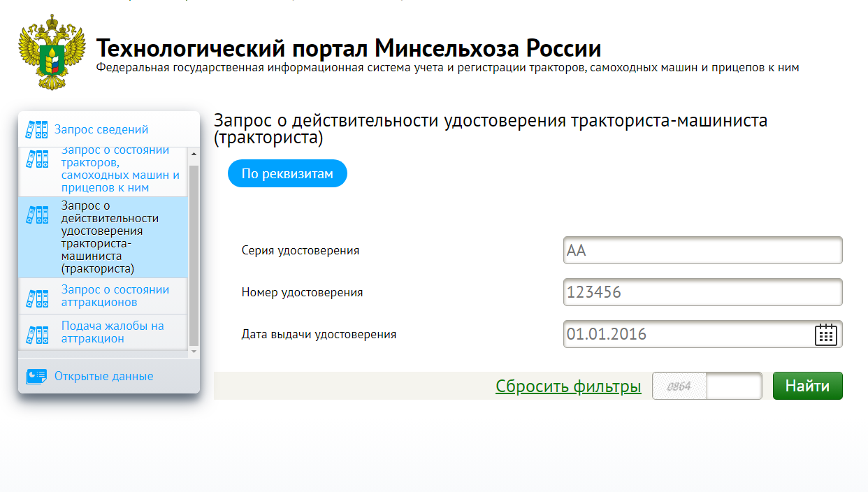Click the Russian coat of arms logo
The image size is (868, 492).
click(x=51, y=52)
